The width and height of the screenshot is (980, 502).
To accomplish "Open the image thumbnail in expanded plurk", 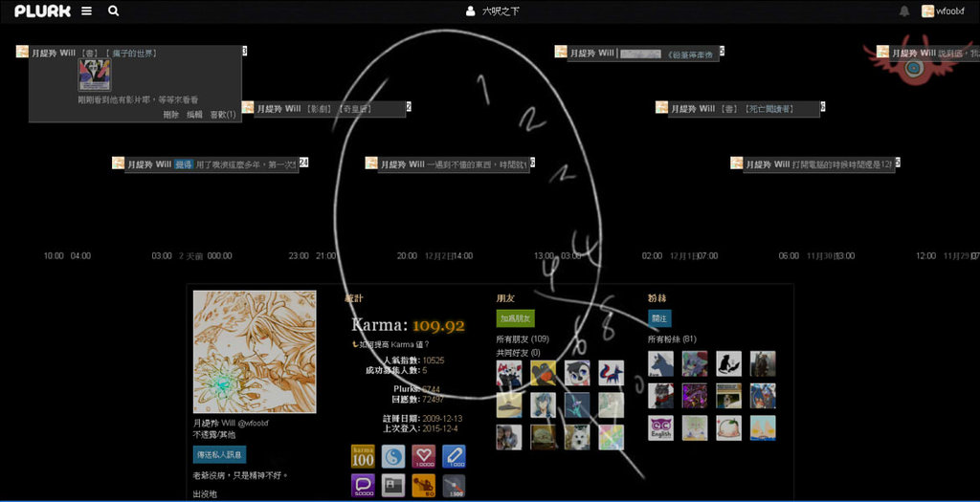I will click(x=95, y=76).
